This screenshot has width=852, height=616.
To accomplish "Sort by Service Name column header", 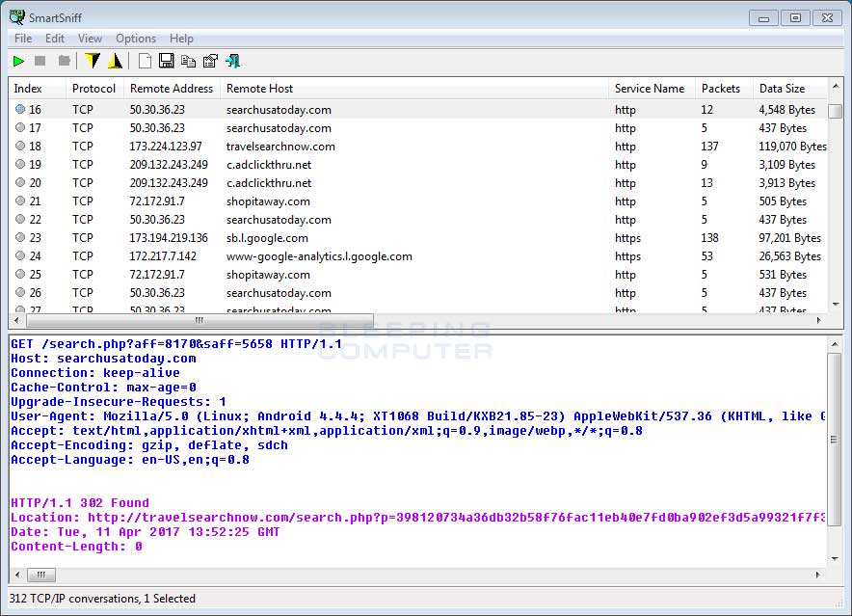I will (652, 89).
